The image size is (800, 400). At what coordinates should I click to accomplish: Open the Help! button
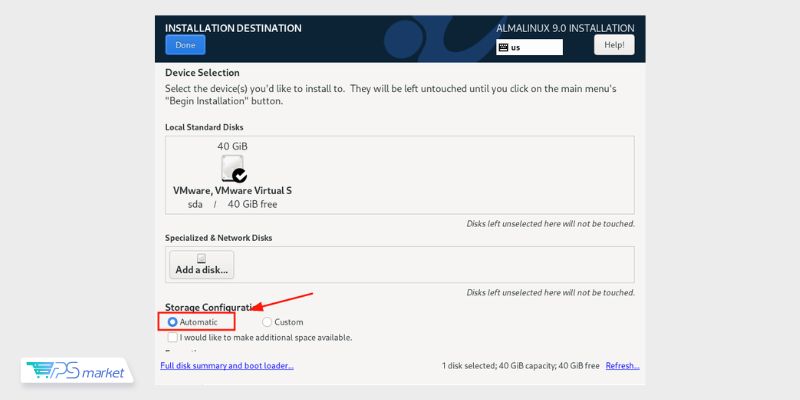tap(614, 45)
